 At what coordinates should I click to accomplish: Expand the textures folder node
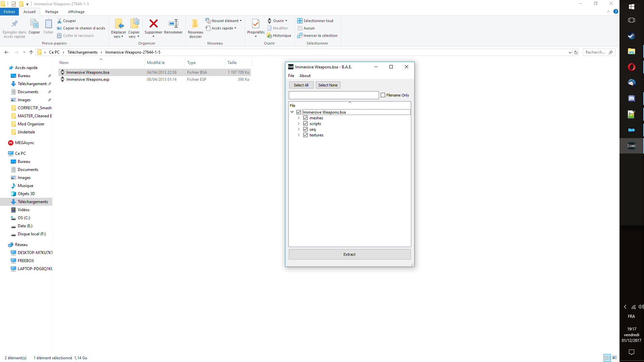coord(299,135)
